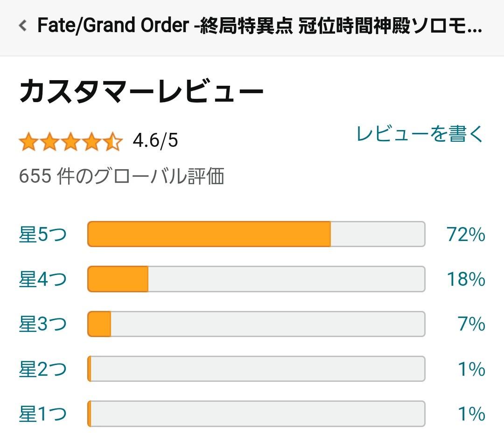This screenshot has width=504, height=448.
Task: Filter reviews by 星3つ label
Action: pyautogui.click(x=43, y=324)
